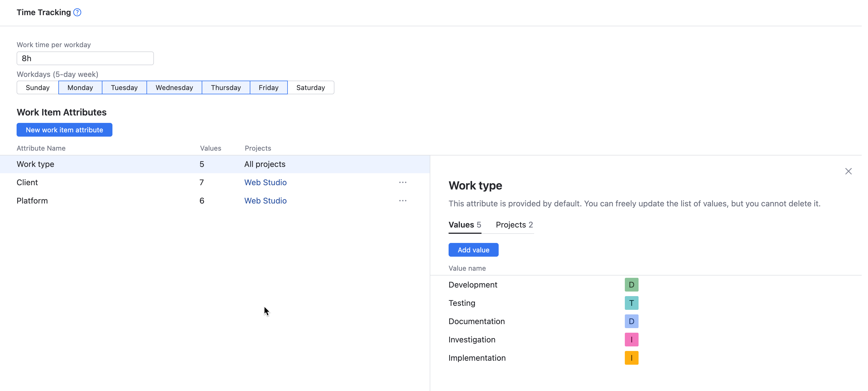The height and width of the screenshot is (391, 868).
Task: Click the Testing value color badge
Action: (x=631, y=303)
